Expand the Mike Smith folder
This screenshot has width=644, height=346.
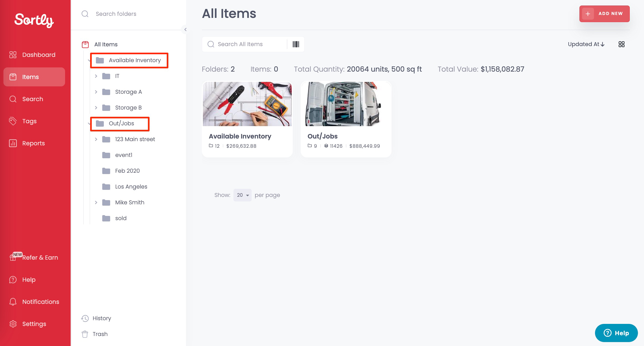pyautogui.click(x=96, y=202)
